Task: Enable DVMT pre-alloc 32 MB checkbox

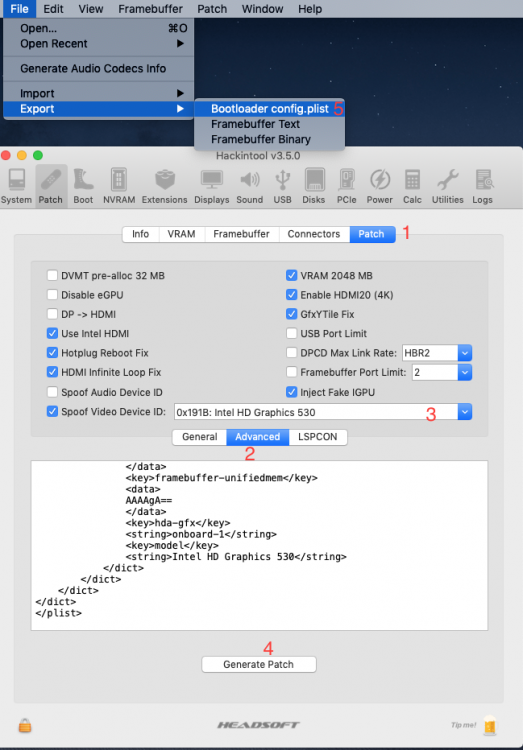Action: tap(52, 276)
